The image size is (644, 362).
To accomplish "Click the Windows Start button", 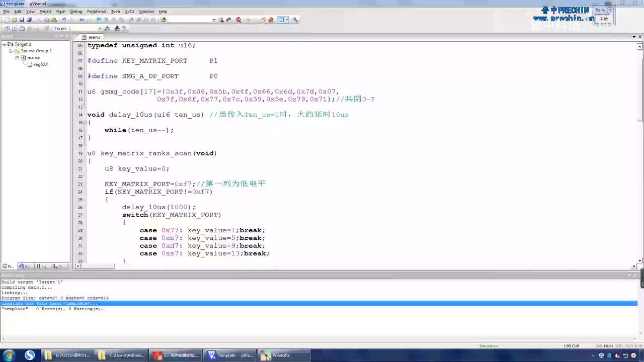I will [9, 355].
